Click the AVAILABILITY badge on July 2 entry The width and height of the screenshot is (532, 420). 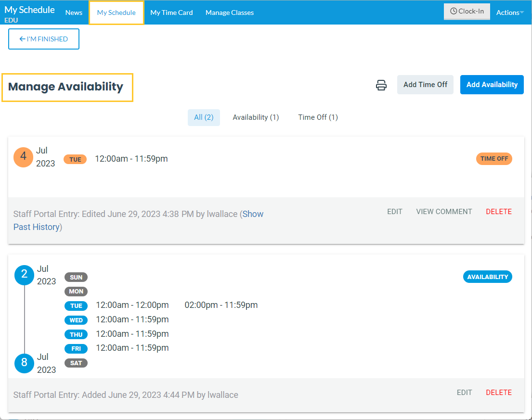[487, 277]
